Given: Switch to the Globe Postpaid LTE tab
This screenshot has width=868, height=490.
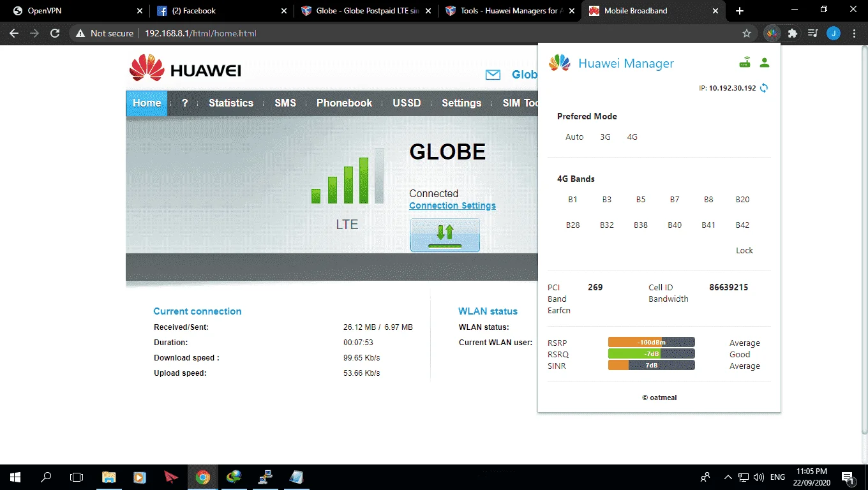Looking at the screenshot, I should [x=366, y=11].
